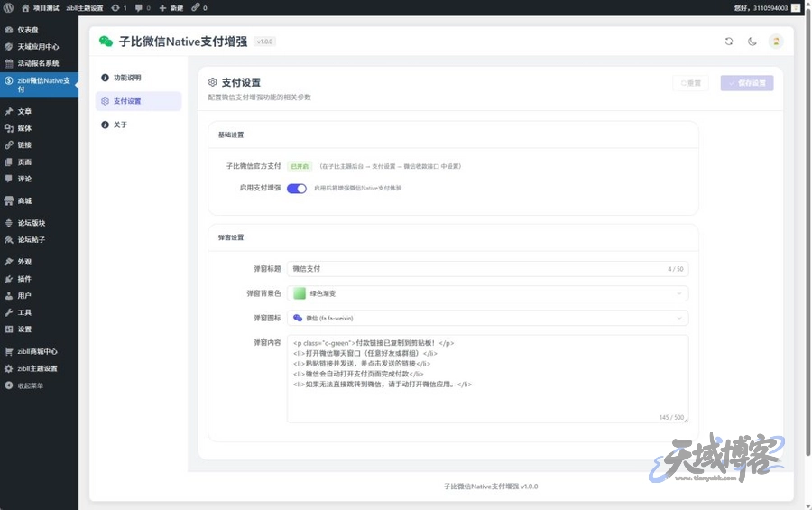Open the 弹窗图标 dropdown
The image size is (812, 510).
[x=488, y=319]
